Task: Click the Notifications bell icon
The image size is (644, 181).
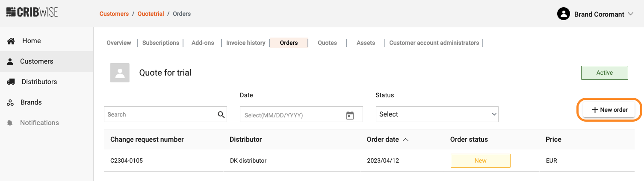Action: point(10,123)
